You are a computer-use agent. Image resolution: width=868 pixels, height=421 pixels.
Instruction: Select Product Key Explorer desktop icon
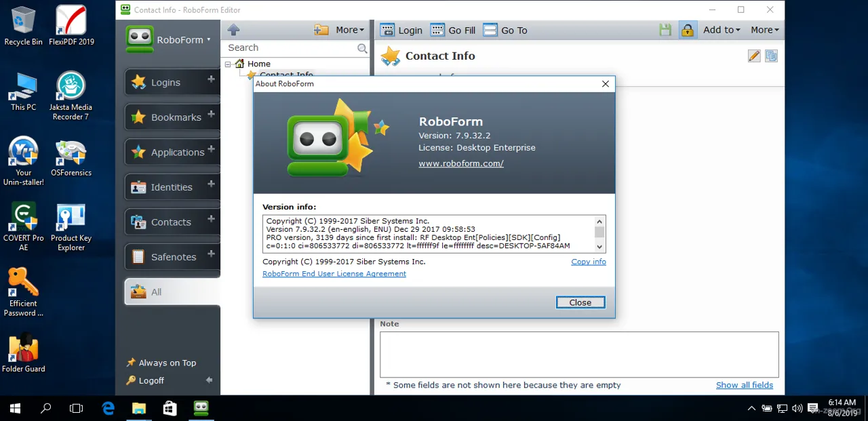(x=71, y=228)
